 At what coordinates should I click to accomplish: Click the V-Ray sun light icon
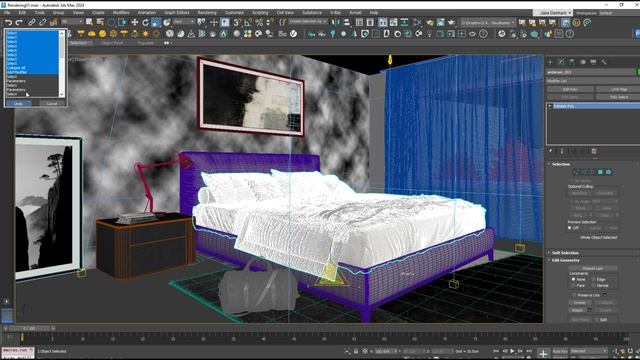click(x=146, y=34)
